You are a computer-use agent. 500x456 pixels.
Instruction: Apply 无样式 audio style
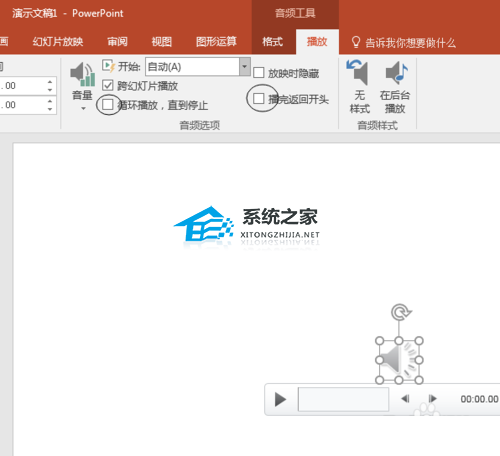click(x=359, y=88)
